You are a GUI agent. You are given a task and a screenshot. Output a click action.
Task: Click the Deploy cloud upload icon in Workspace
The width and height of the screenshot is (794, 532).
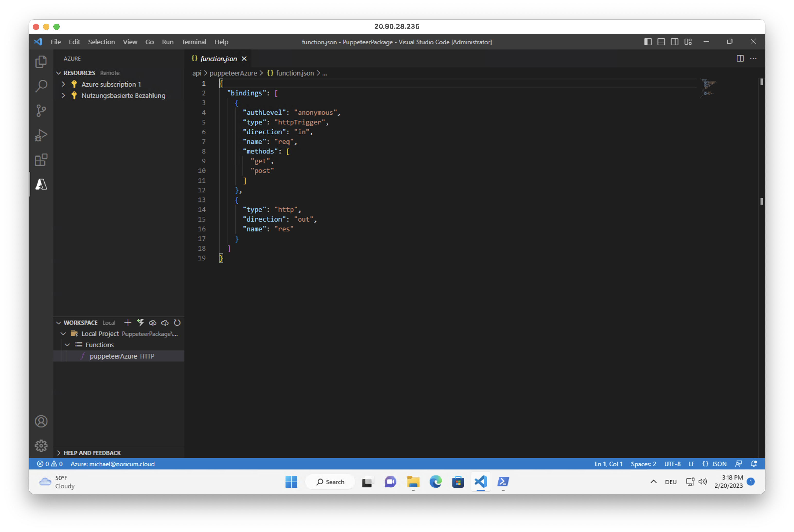click(152, 322)
